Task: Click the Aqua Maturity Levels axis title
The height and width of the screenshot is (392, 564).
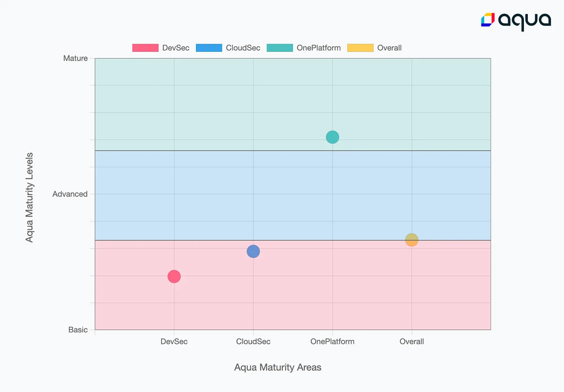Action: pyautogui.click(x=29, y=197)
